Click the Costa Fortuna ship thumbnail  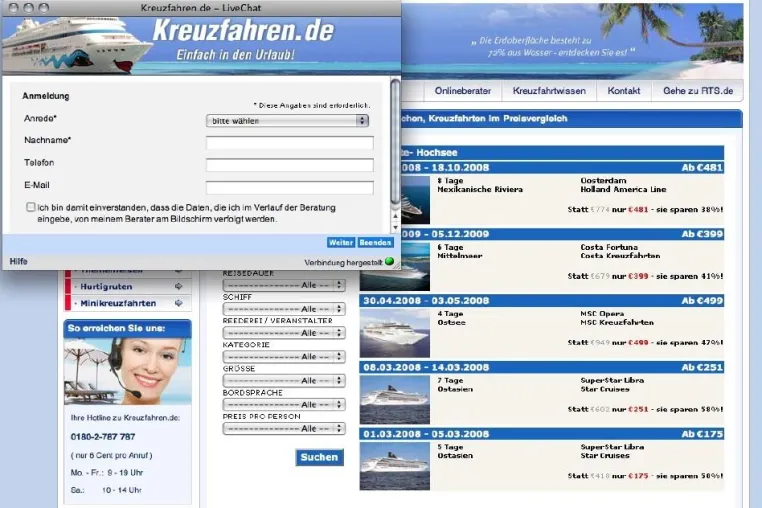point(395,266)
